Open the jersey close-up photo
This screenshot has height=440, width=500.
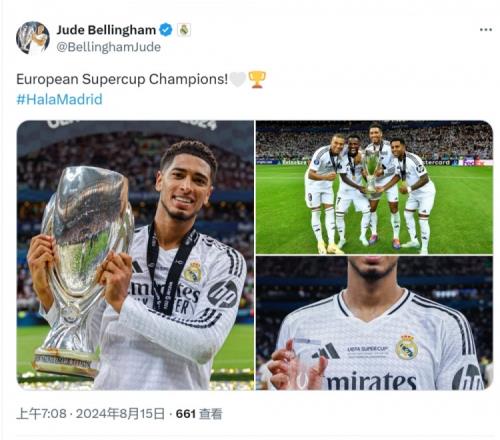374,323
